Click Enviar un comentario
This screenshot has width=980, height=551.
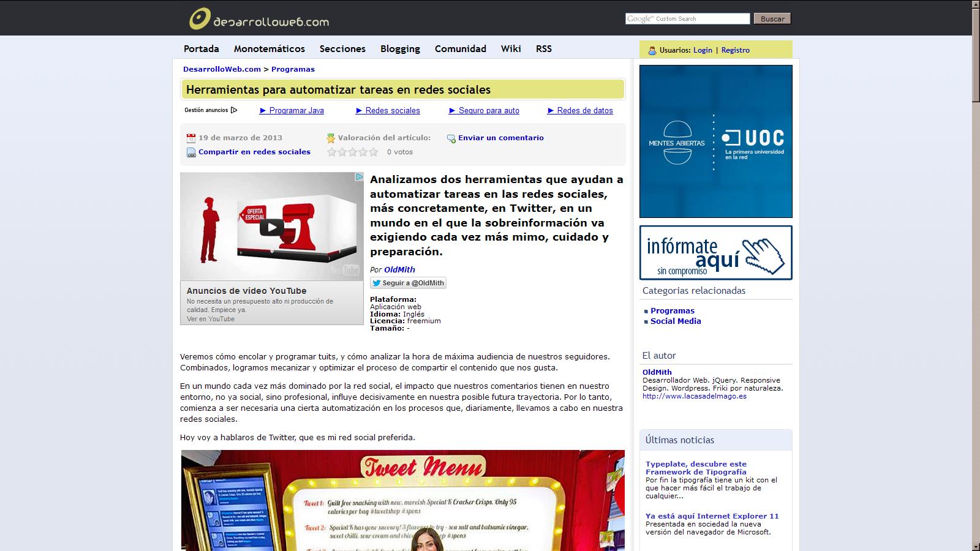coord(501,138)
